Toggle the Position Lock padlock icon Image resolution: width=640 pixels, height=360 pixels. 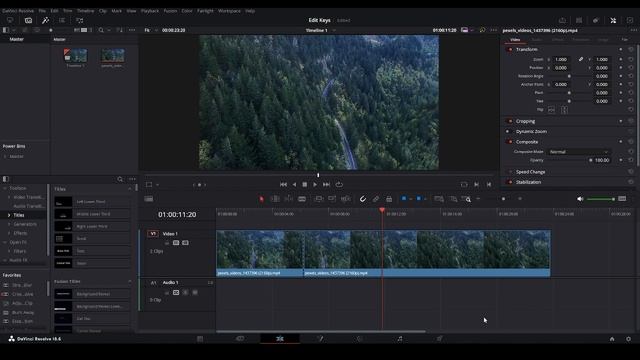point(389,199)
